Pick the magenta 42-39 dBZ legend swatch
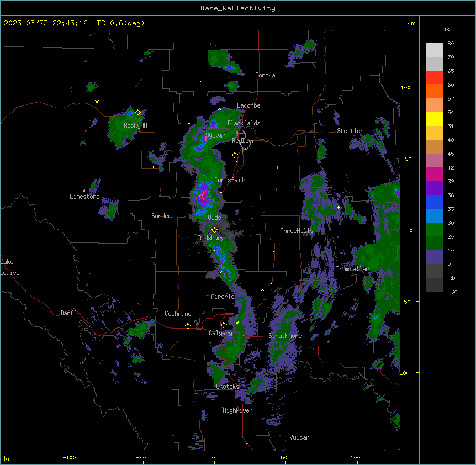Image resolution: width=476 pixels, height=465 pixels. (434, 174)
